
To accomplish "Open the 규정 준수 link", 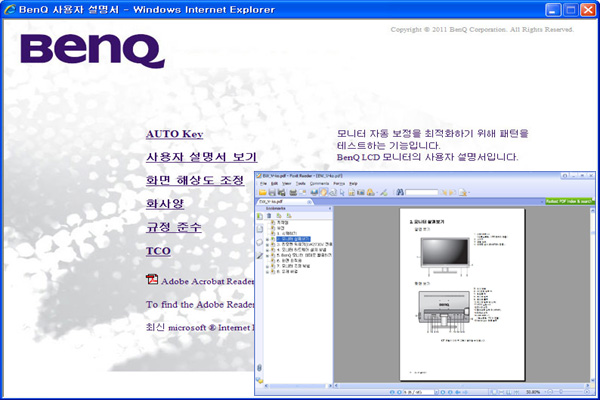I will tap(174, 227).
